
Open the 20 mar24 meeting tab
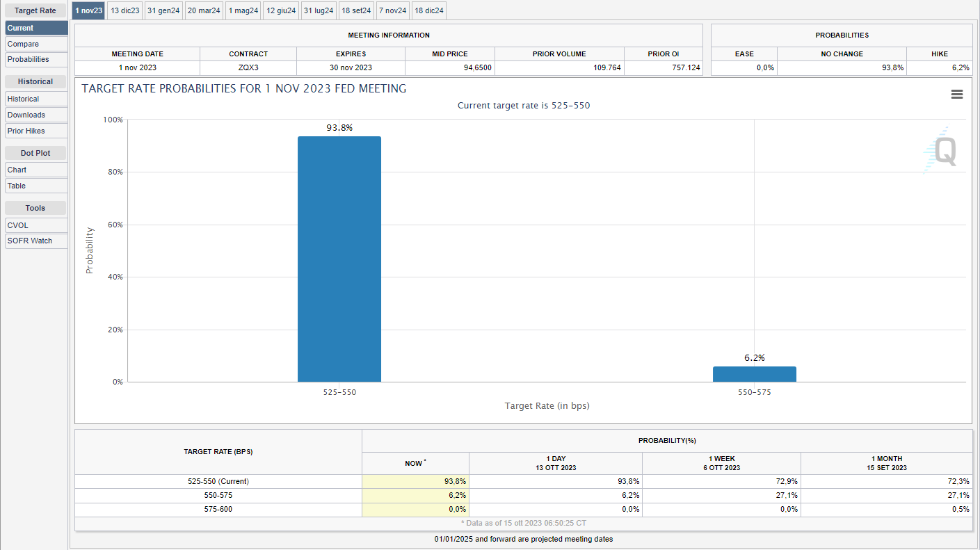point(204,10)
